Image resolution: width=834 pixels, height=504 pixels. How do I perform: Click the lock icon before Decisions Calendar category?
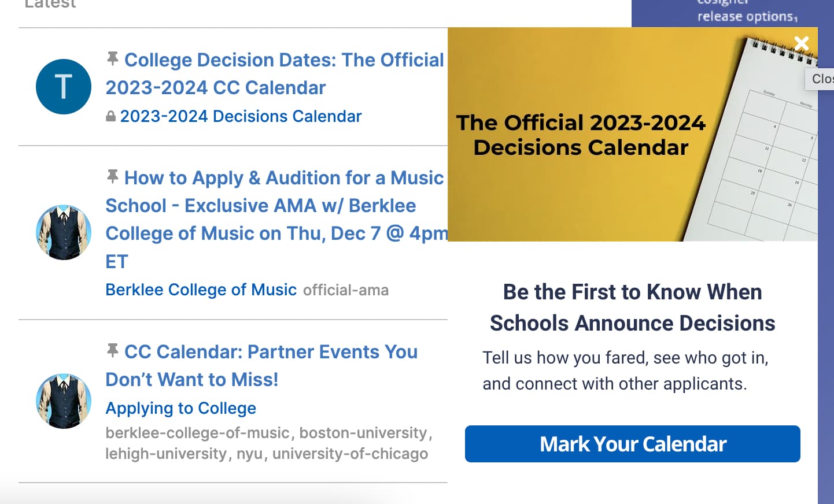pyautogui.click(x=110, y=117)
